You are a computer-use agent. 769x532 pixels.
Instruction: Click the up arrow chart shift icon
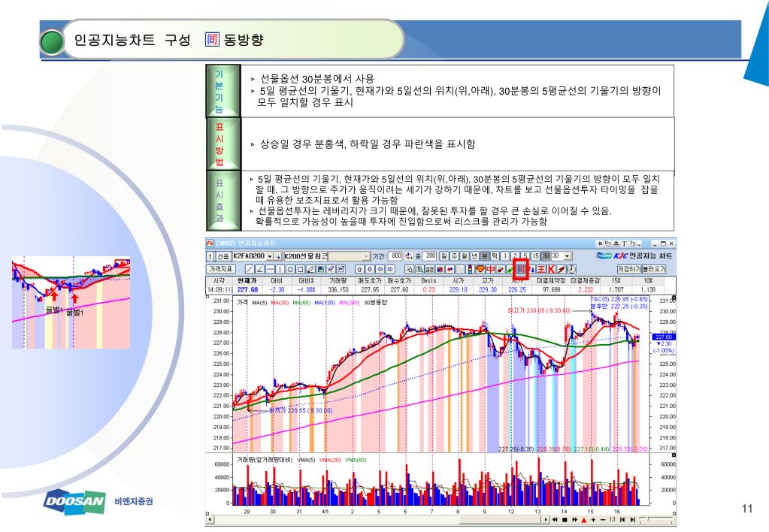(359, 269)
